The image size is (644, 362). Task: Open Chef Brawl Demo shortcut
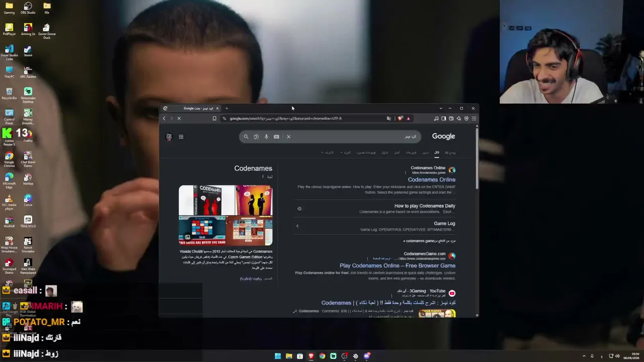[x=28, y=160]
